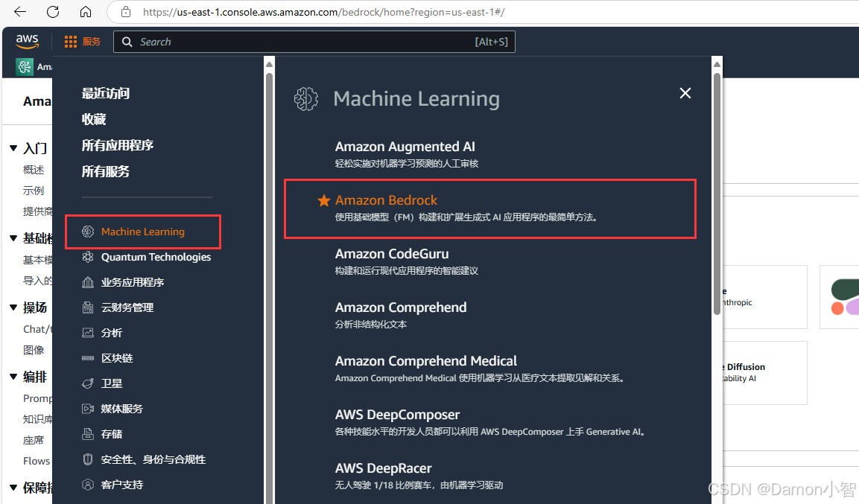Open 所有应用程序 menu entry

tap(117, 146)
